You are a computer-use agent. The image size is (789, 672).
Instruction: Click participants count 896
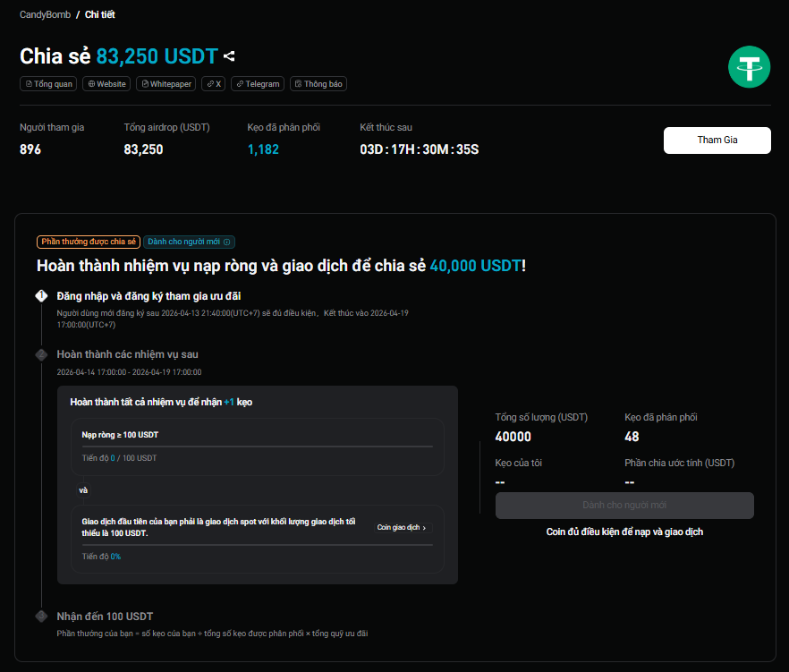coord(30,149)
